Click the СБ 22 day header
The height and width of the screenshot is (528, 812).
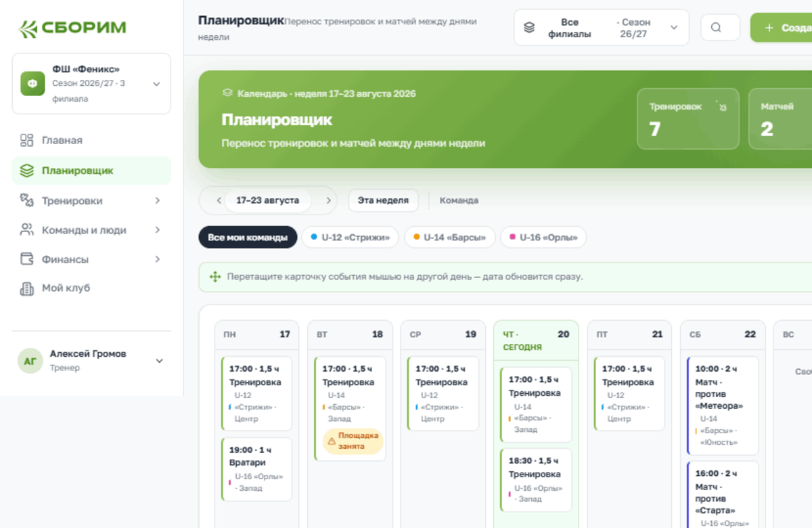coord(723,334)
